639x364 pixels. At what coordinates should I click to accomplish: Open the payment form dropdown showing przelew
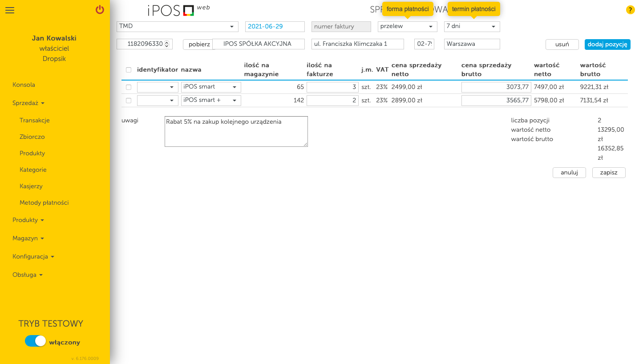[407, 26]
